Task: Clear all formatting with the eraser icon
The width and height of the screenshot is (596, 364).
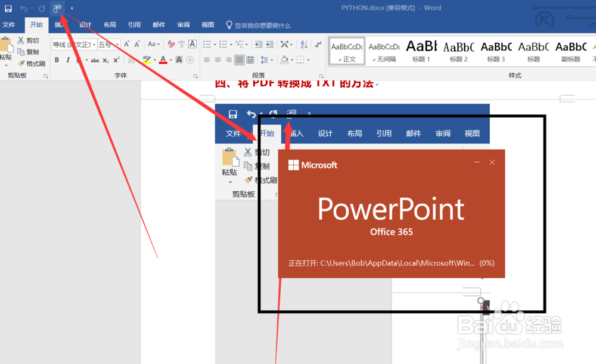Action: pos(171,44)
